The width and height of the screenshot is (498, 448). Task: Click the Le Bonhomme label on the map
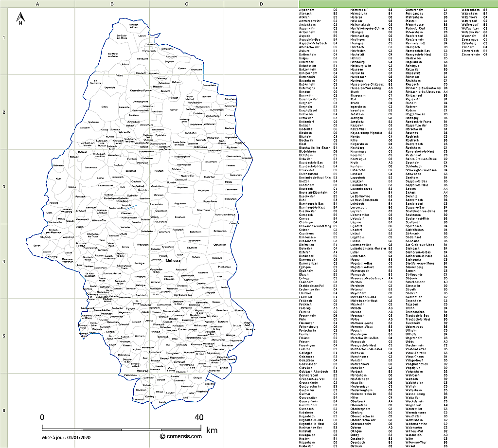[95, 82]
